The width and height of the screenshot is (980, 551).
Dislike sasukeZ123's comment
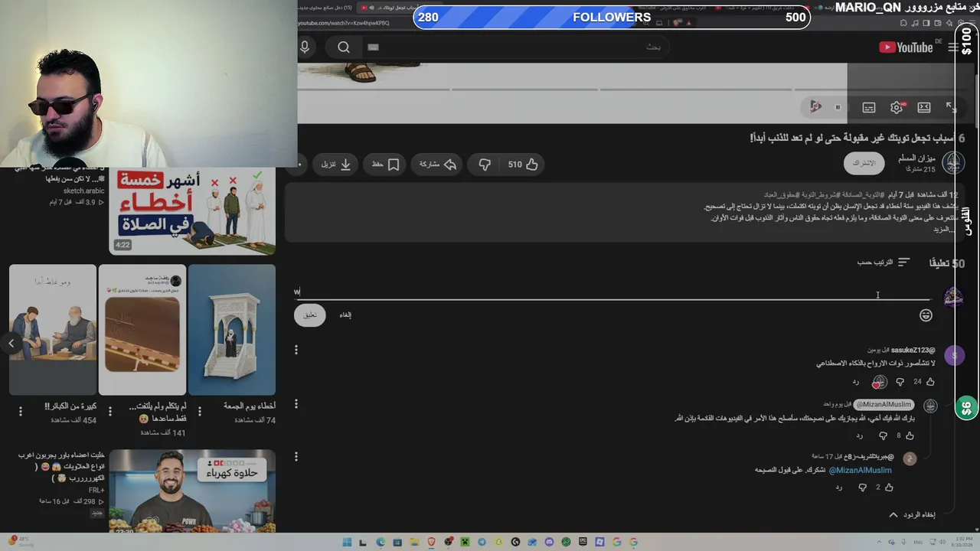pyautogui.click(x=900, y=382)
